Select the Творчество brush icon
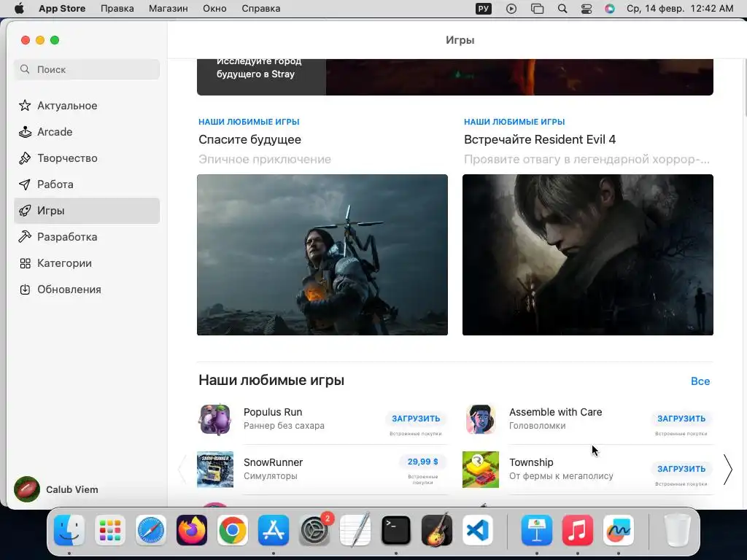This screenshot has height=560, width=747. pyautogui.click(x=25, y=158)
